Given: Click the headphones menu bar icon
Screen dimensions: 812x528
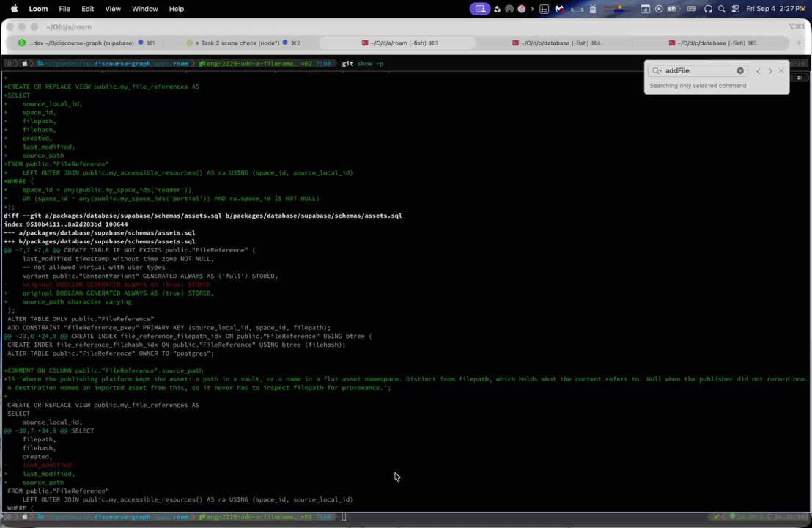Looking at the screenshot, I should tap(708, 9).
